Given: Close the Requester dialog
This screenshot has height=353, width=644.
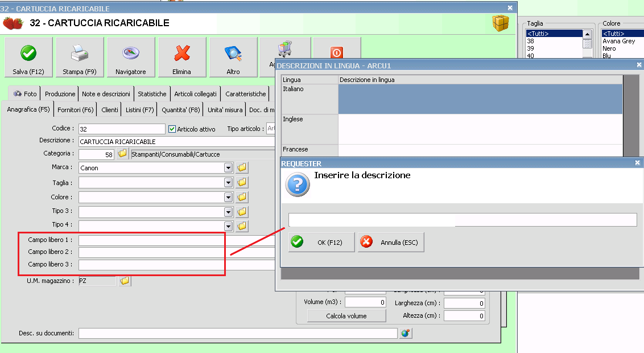Looking at the screenshot, I should (x=637, y=163).
